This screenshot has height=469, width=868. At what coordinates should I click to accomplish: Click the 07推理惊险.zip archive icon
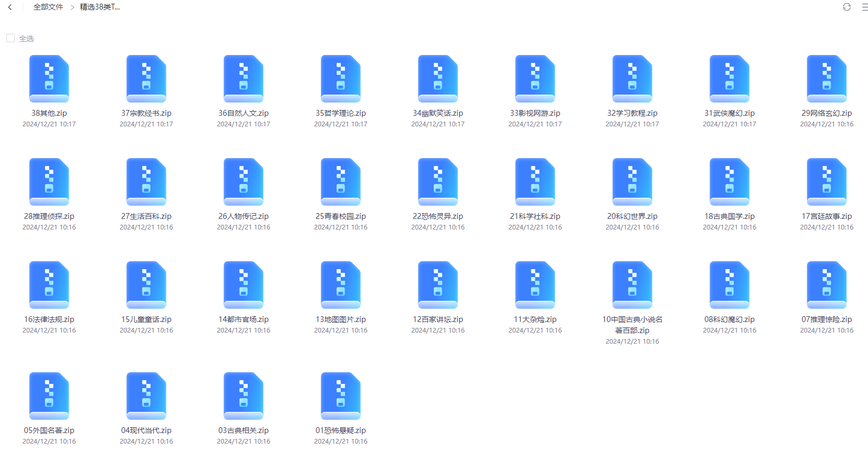point(827,285)
